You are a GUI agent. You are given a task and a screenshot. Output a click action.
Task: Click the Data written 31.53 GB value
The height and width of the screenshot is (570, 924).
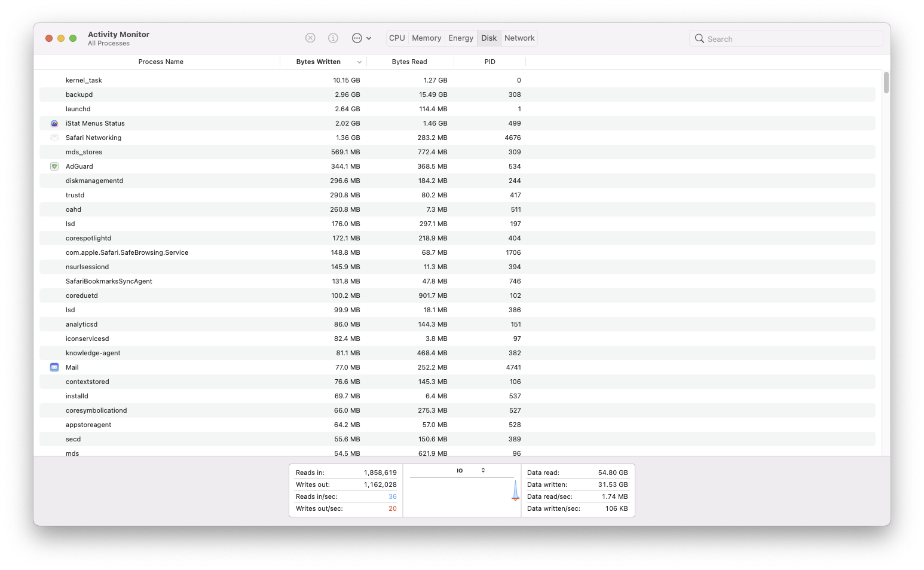[x=613, y=484]
